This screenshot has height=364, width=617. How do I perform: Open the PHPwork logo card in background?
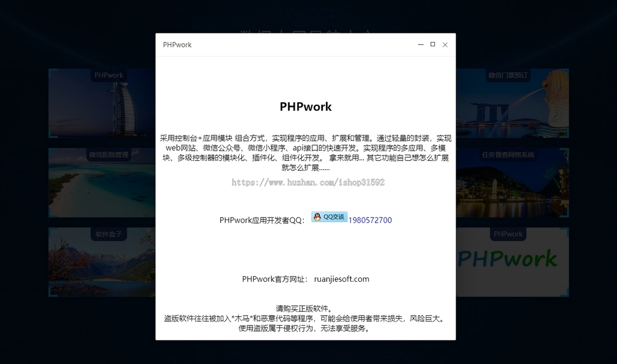click(x=512, y=262)
